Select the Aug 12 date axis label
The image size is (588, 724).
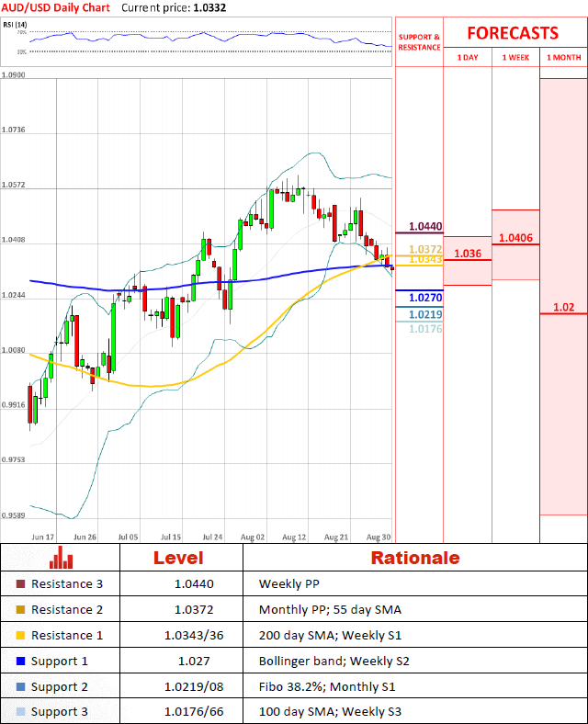click(x=294, y=535)
